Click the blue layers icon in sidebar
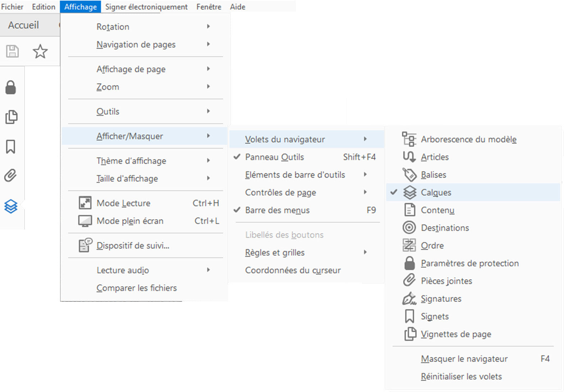Screen dimensions: 564x392 coord(11,206)
